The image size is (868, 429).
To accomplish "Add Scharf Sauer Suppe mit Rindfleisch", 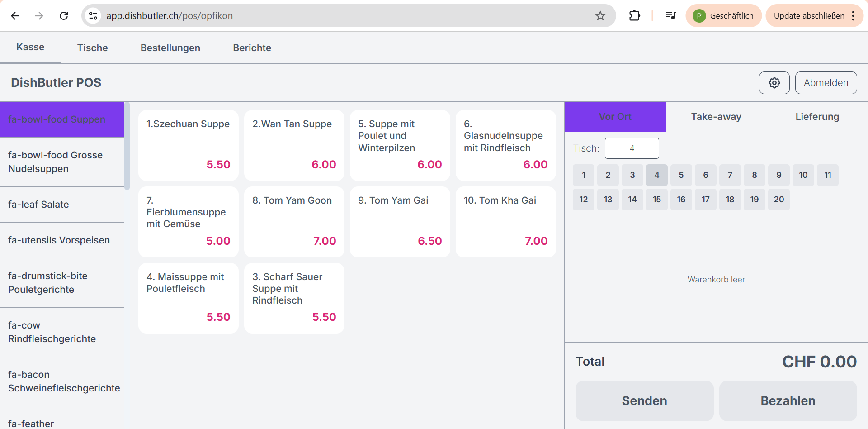I will point(294,298).
